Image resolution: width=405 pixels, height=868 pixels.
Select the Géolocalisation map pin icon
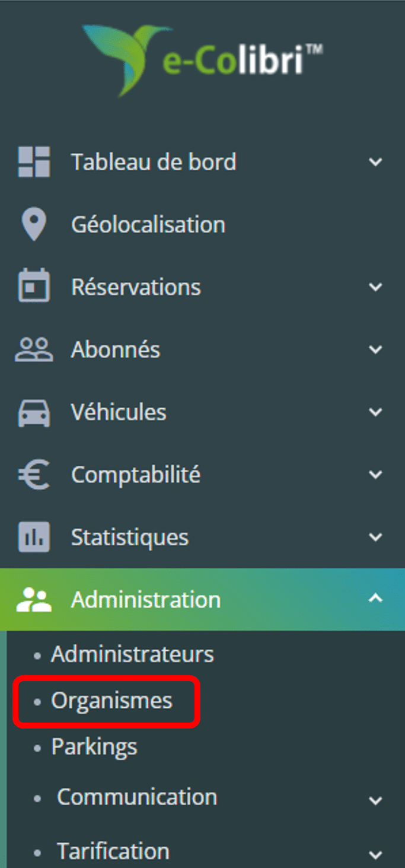coord(34,225)
